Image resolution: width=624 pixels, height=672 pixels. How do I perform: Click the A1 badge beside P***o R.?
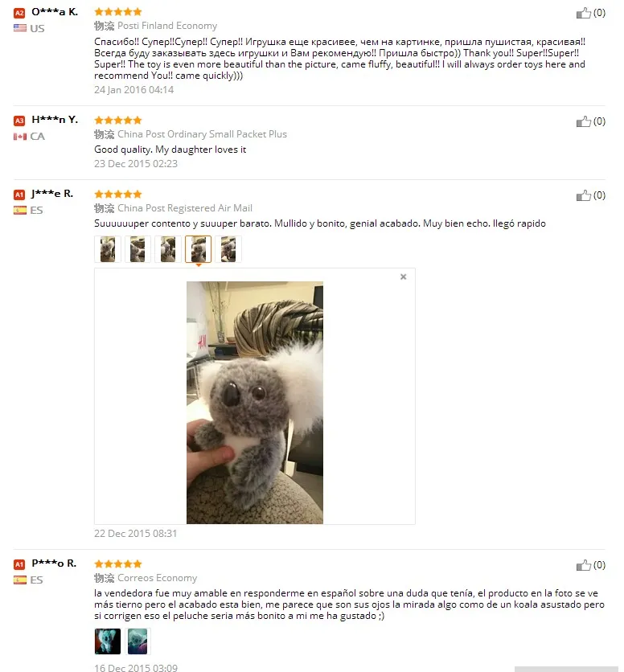tap(19, 564)
